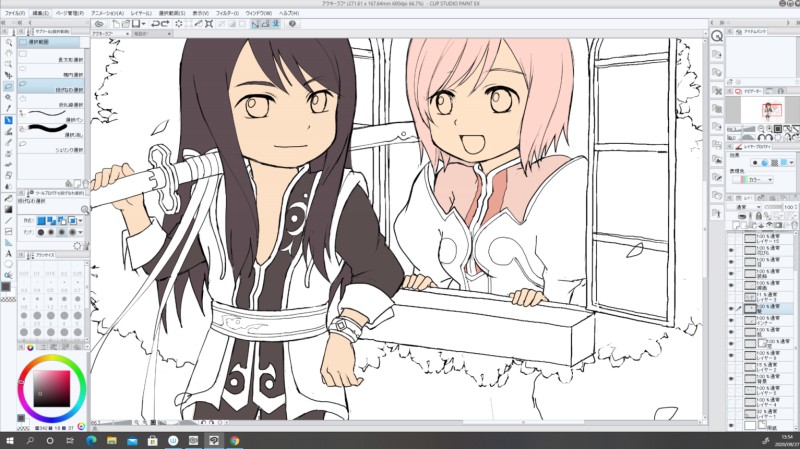Select the Gradient tool

[x=8, y=209]
